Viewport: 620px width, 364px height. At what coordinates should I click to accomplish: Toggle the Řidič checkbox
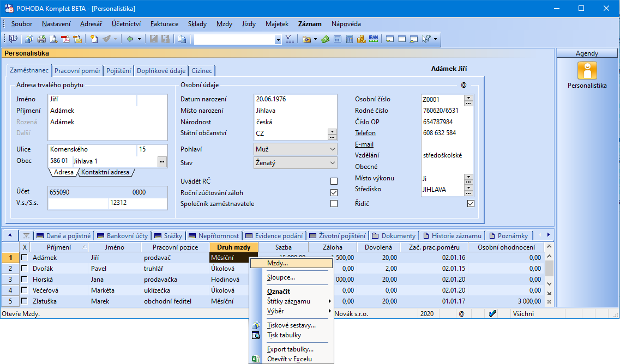click(x=471, y=204)
